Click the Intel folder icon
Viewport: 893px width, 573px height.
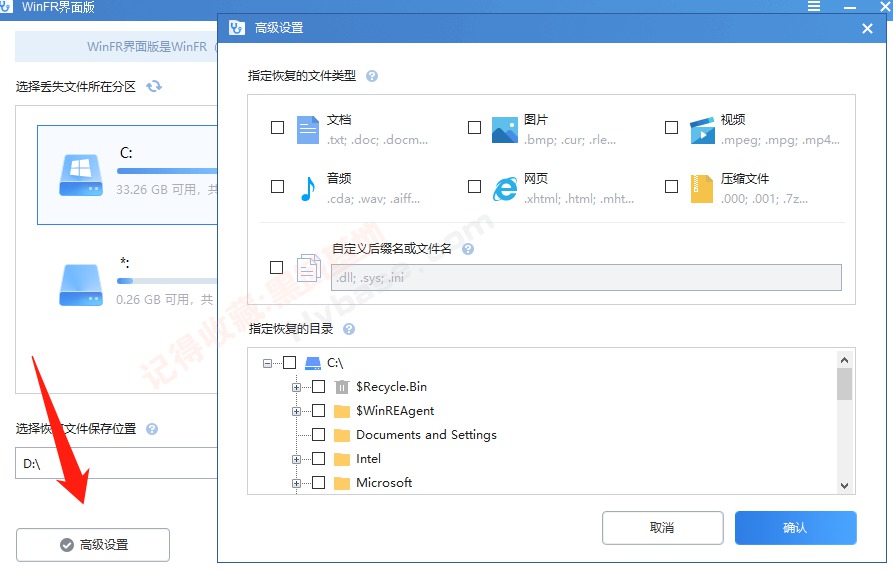coord(342,459)
